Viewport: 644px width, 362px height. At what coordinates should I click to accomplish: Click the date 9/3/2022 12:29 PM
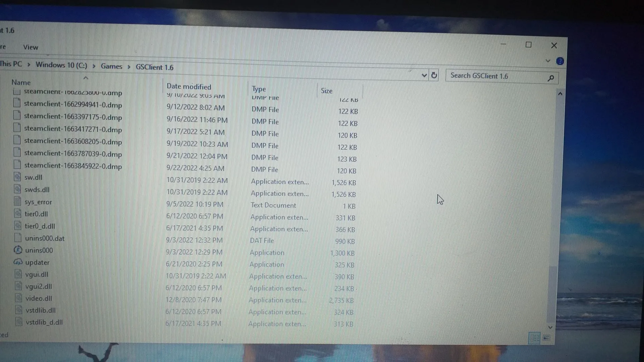click(x=194, y=252)
